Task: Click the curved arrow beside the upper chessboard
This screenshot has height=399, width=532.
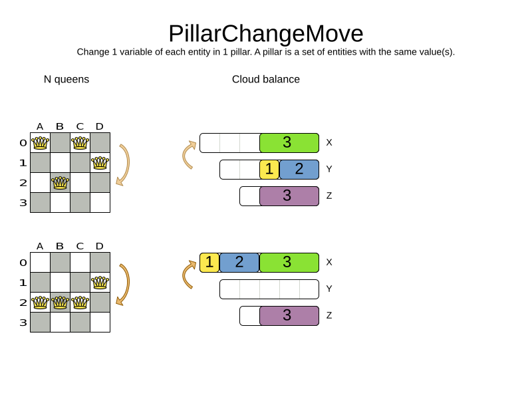Action: pyautogui.click(x=123, y=164)
